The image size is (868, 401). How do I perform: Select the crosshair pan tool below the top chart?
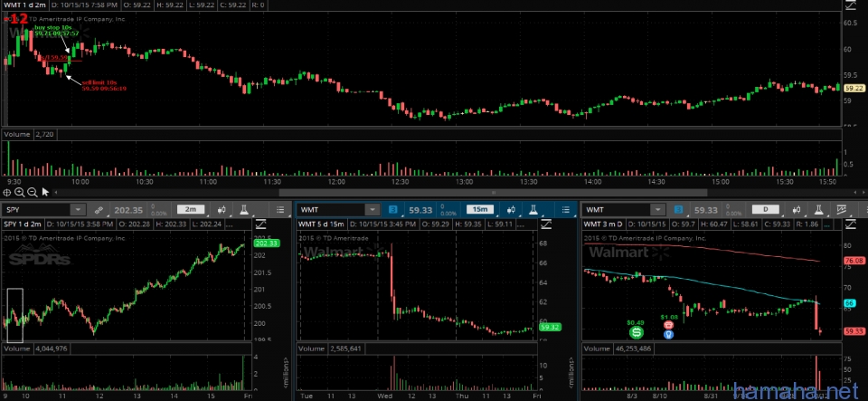pos(6,192)
